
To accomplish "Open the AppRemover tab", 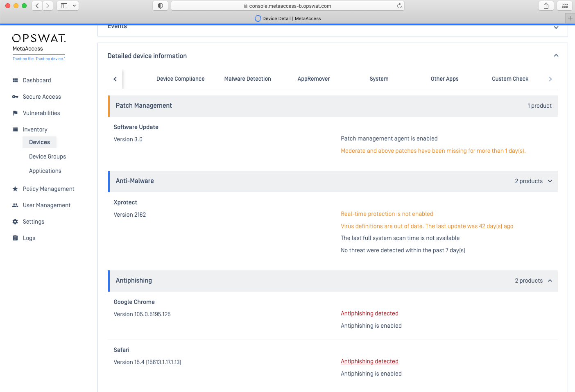I will tap(314, 79).
